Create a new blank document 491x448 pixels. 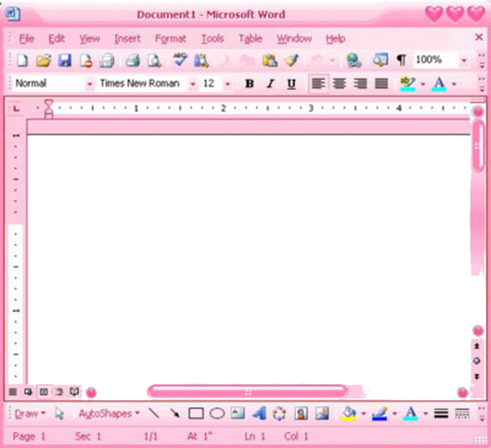(22, 61)
